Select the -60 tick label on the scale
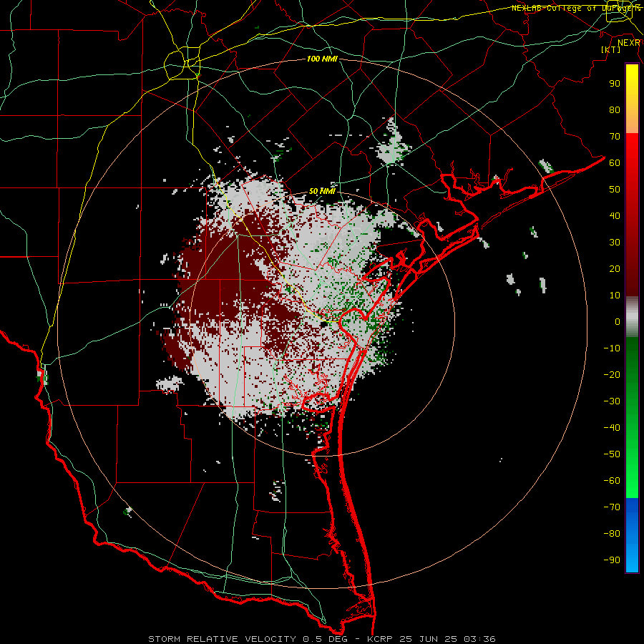Image resolution: width=644 pixels, height=644 pixels. tap(612, 481)
